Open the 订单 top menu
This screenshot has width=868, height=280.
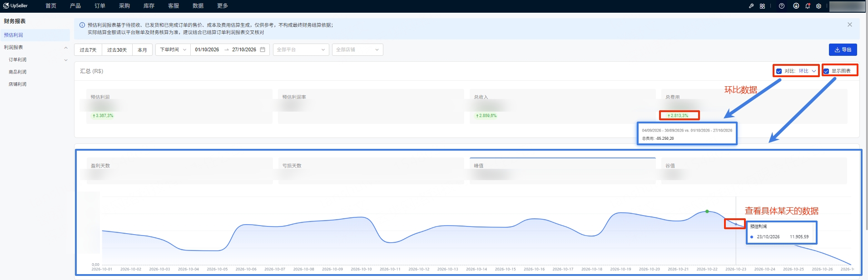[x=100, y=6]
